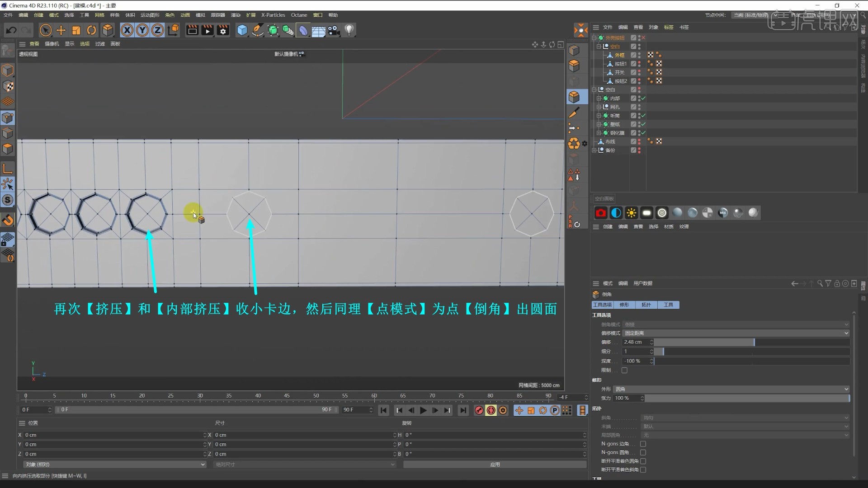Switch to the 拓扑 tab in bevel panel
868x488 pixels.
(645, 305)
